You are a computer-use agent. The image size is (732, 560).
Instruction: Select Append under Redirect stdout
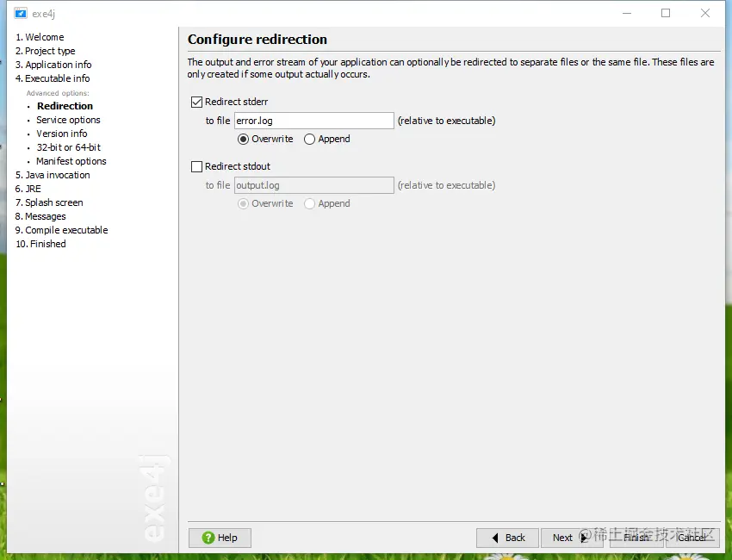309,203
